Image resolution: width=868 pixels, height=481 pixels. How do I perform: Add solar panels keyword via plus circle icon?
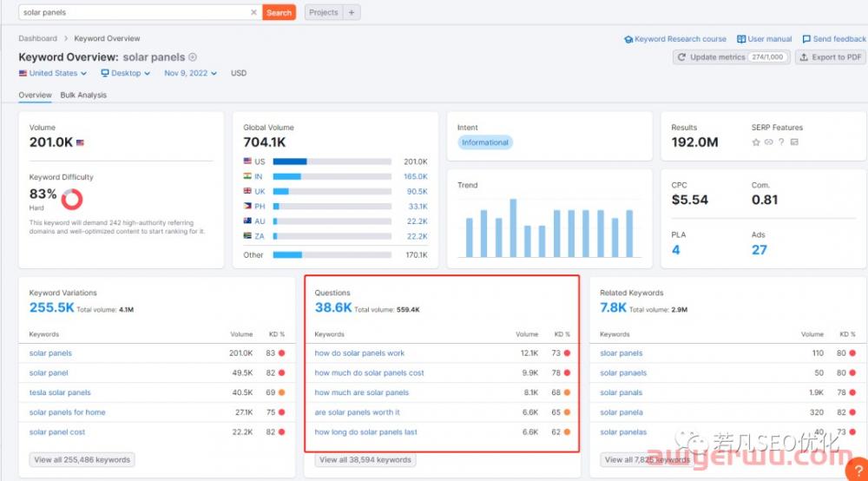tap(193, 57)
